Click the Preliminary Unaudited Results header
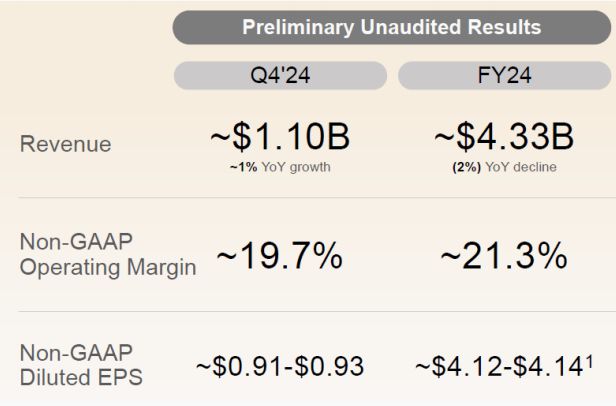 [x=391, y=27]
